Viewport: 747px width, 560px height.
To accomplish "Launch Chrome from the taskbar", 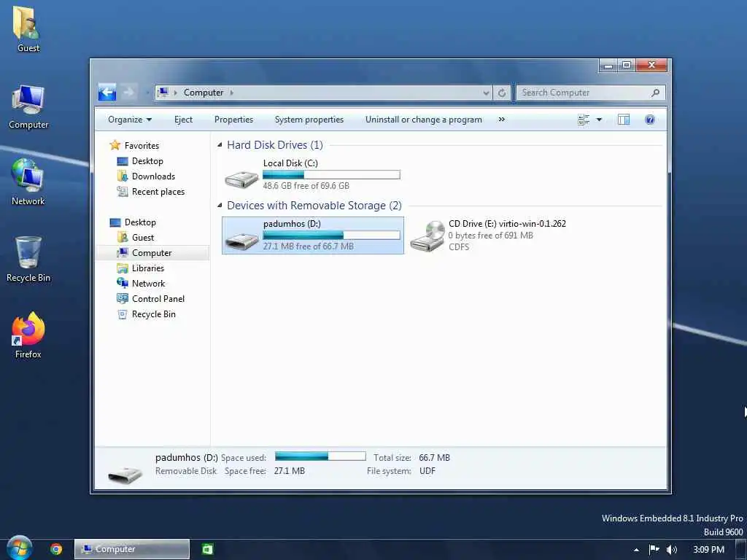I will click(56, 549).
